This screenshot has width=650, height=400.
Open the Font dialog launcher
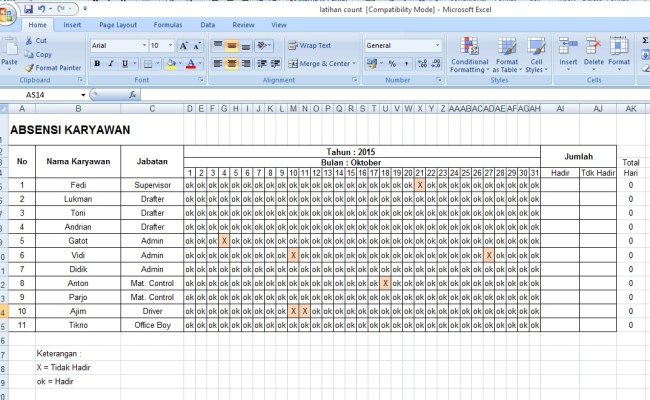[201, 80]
